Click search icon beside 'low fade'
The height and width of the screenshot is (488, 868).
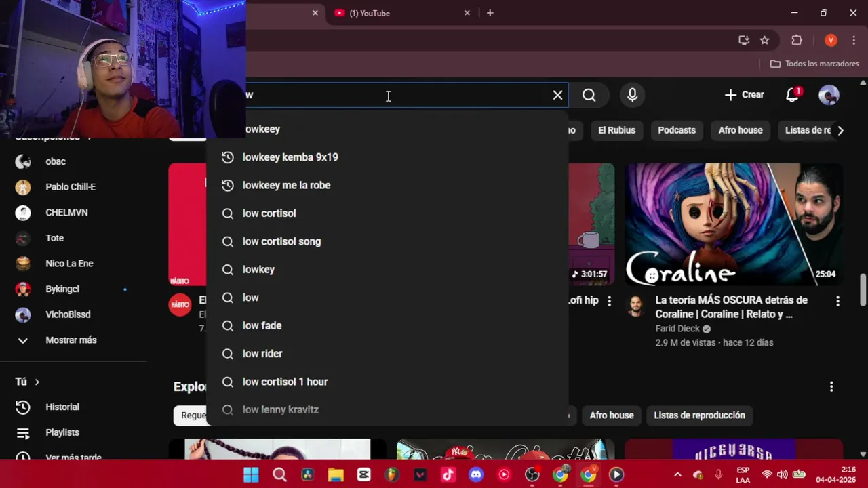pyautogui.click(x=228, y=325)
